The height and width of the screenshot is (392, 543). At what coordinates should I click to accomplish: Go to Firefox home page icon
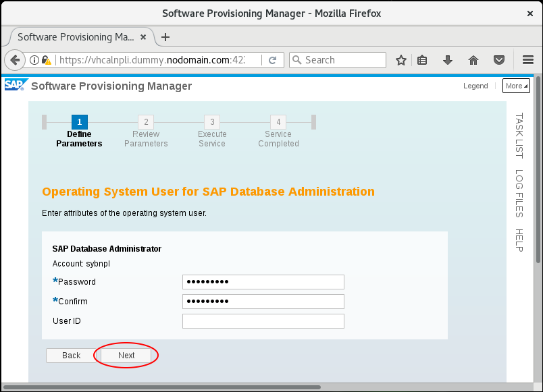click(x=473, y=60)
